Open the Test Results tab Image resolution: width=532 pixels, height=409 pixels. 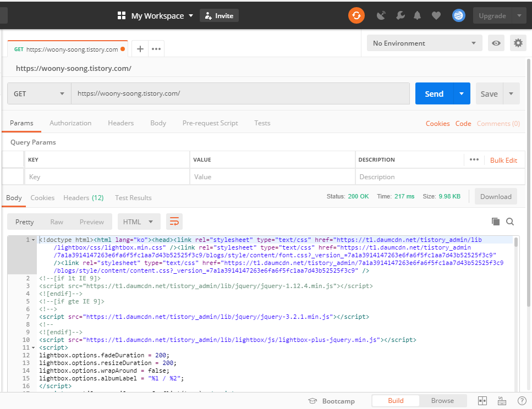coord(133,198)
